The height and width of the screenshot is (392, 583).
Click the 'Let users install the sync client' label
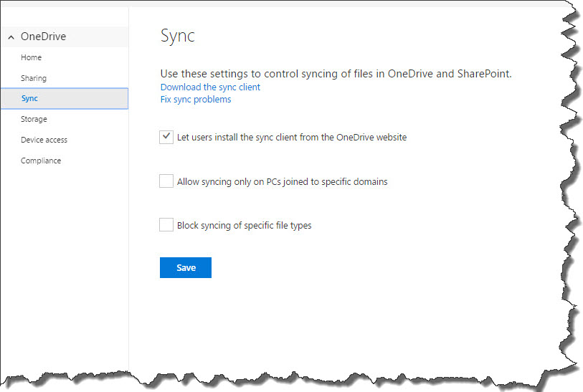pos(292,137)
